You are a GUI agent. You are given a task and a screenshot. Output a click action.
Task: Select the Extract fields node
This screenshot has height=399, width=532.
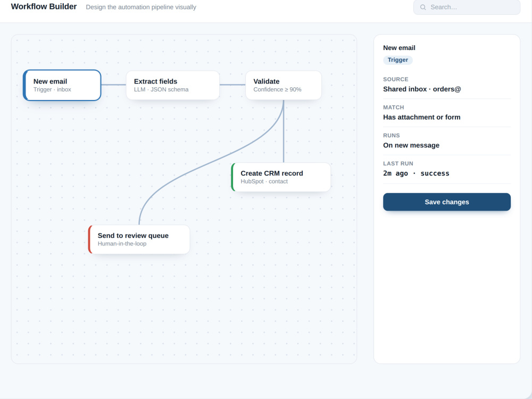(x=173, y=85)
